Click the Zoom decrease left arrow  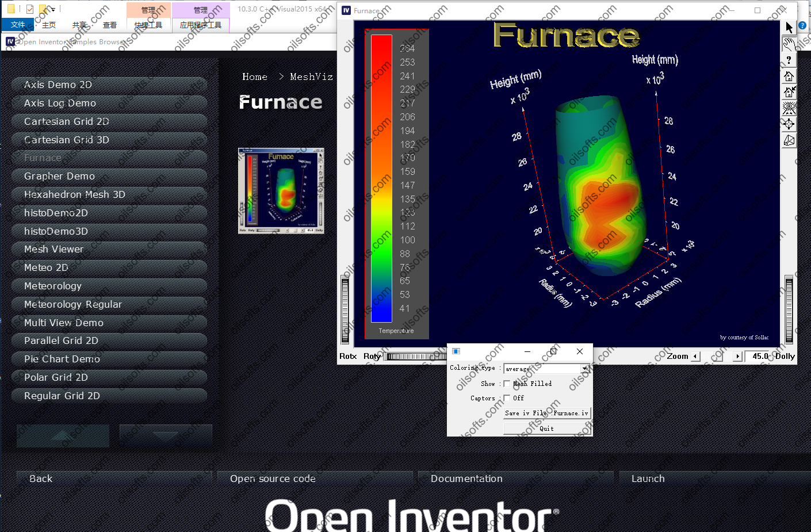695,357
